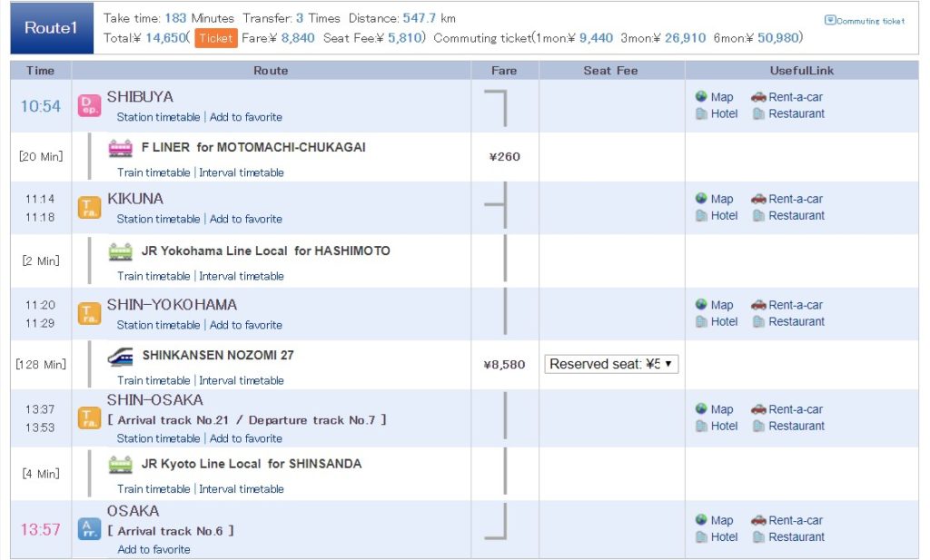Add KIKUNA station to favorites
The image size is (930, 560).
[x=245, y=219]
